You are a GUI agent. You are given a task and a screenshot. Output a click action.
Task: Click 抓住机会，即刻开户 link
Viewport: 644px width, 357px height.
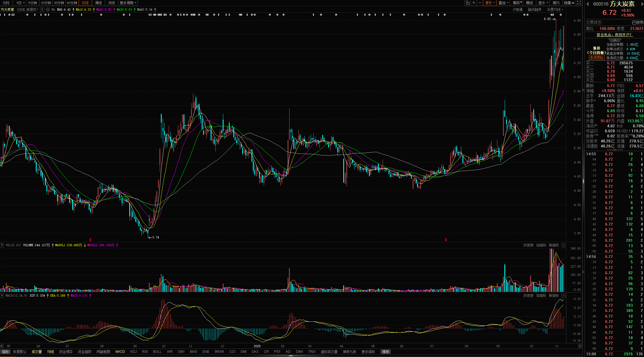pyautogui.click(x=614, y=35)
